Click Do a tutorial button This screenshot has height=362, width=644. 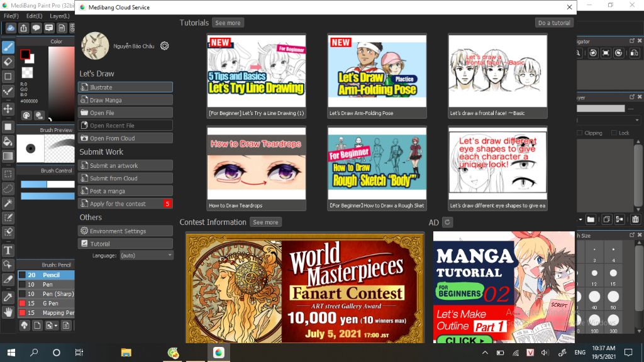554,23
